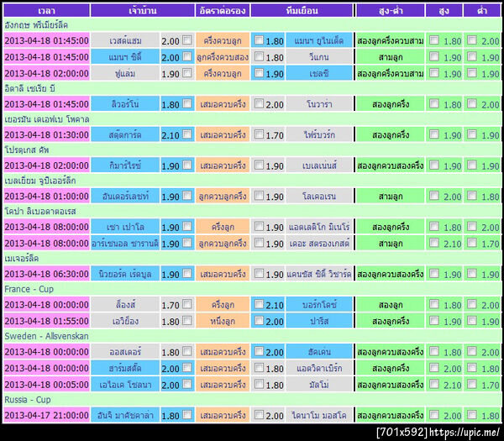The width and height of the screenshot is (504, 441).
Task: Click the time 2013-04-18 06:30:00
Action: click(46, 274)
